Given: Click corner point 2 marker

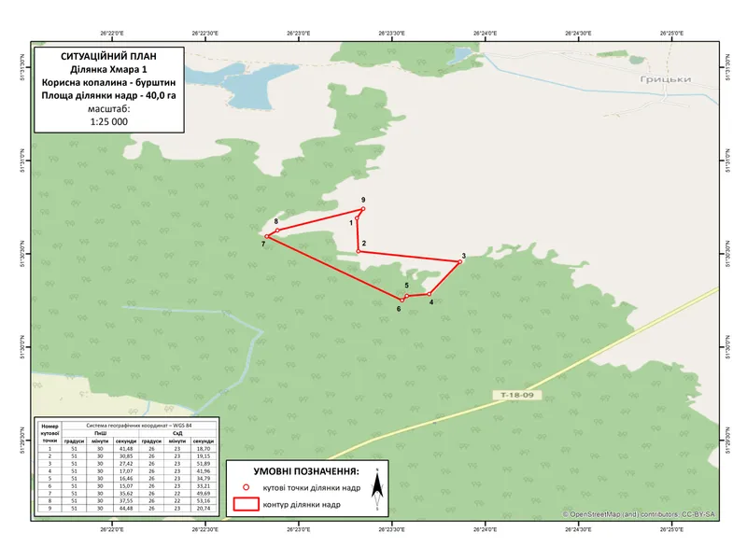Looking at the screenshot, I should [x=359, y=251].
